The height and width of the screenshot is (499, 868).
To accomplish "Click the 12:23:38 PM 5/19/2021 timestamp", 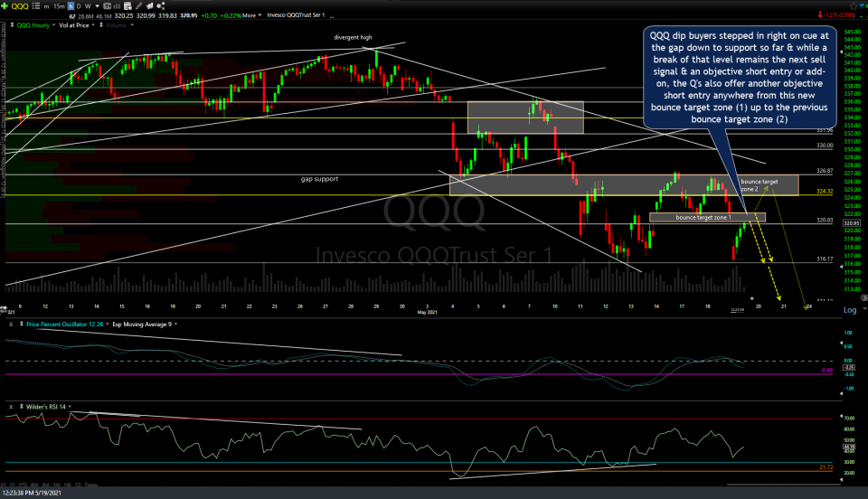I will (x=32, y=493).
